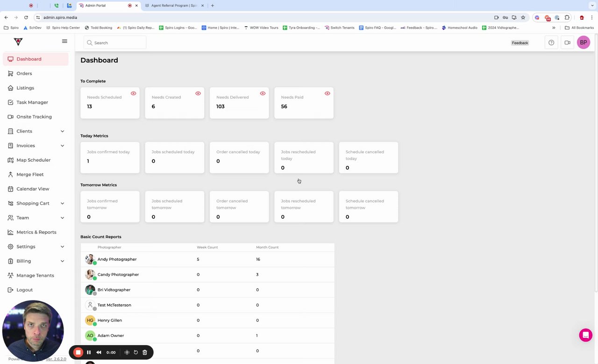Click the Spiro logo in the sidebar
Viewport: 598px width, 364px height.
(18, 42)
